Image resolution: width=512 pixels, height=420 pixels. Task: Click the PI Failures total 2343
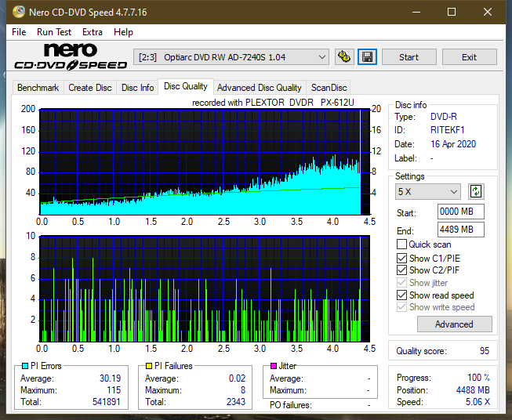coord(236,402)
